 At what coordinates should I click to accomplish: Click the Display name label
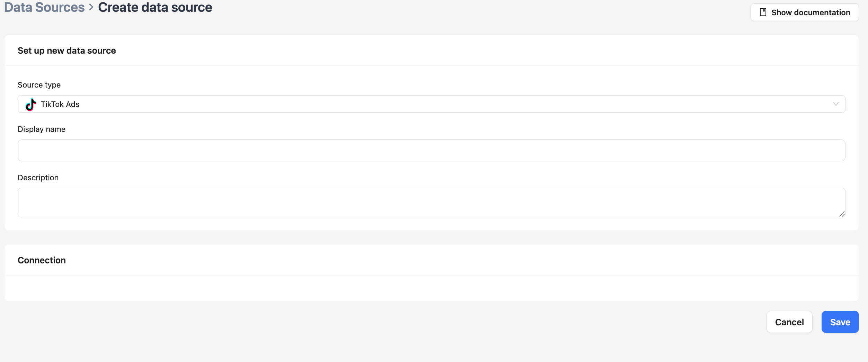[x=42, y=129]
